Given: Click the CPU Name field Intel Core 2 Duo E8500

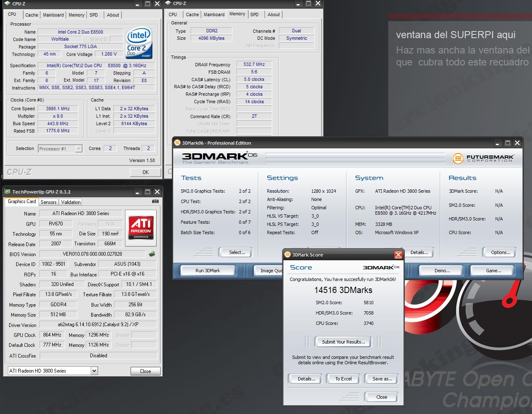Looking at the screenshot, I should coord(80,32).
